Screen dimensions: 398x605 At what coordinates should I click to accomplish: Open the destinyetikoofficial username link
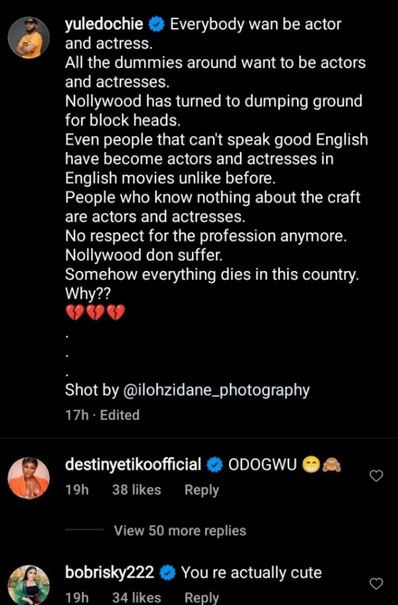point(133,465)
